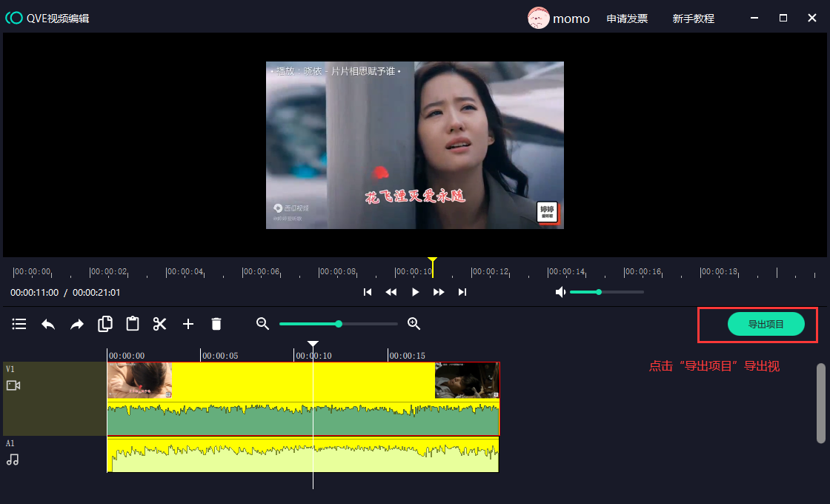Split clip with the scissors tool
The width and height of the screenshot is (830, 504).
tap(160, 324)
